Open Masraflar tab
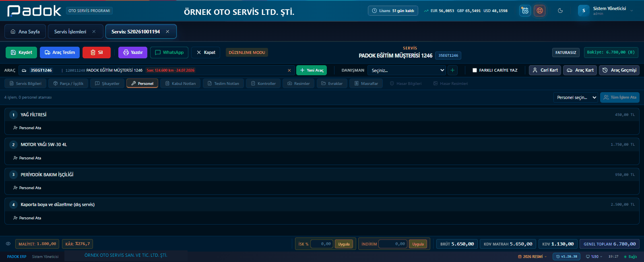The height and width of the screenshot is (262, 644). tap(366, 83)
